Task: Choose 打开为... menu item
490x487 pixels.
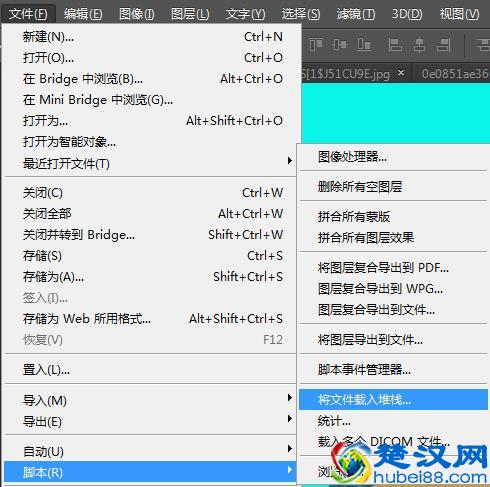Action: click(152, 121)
